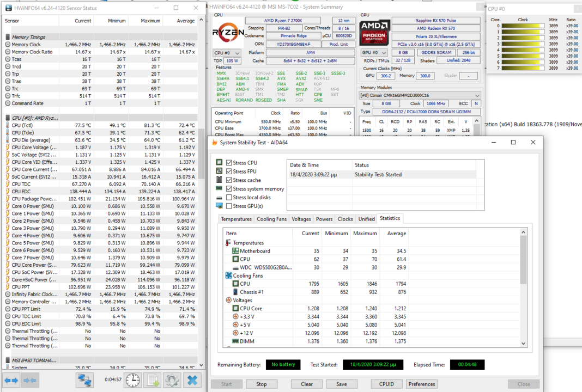This screenshot has height=392, width=582.
Task: Click the expand columns arrows icon in HWiNFO
Action: pos(11,380)
